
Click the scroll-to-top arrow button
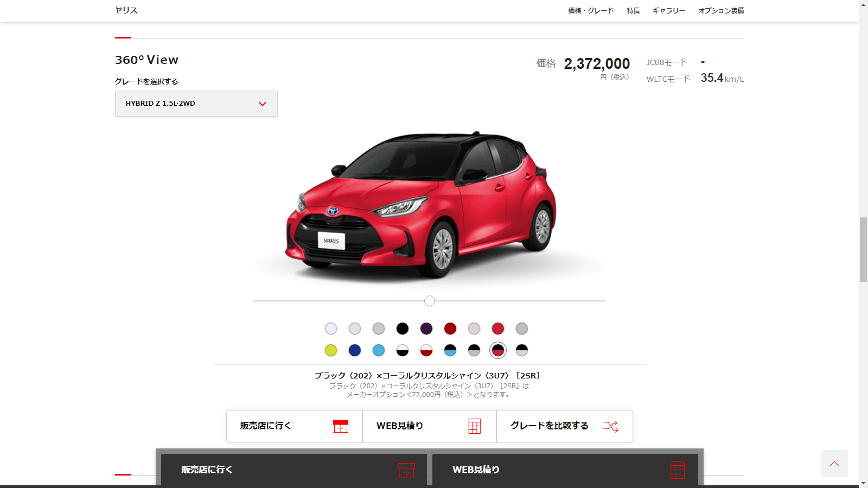[834, 464]
